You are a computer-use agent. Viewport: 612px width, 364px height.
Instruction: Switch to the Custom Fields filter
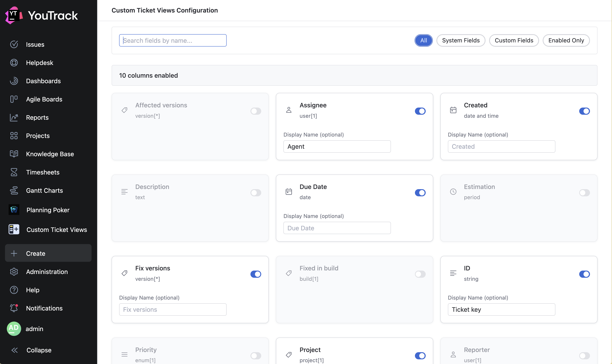click(514, 40)
